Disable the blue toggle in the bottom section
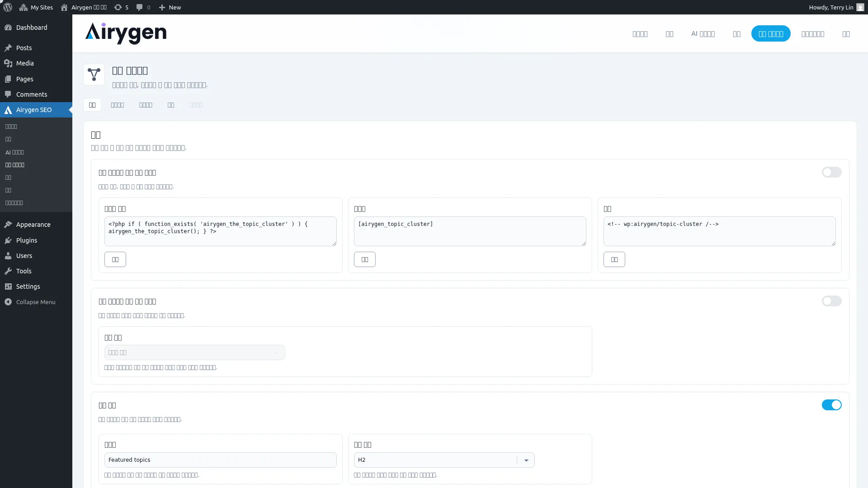Image resolution: width=868 pixels, height=488 pixels. [x=832, y=405]
